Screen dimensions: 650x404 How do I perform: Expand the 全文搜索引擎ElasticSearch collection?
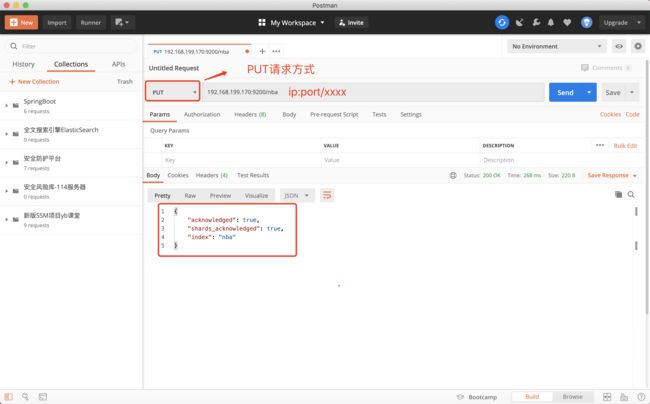7,134
